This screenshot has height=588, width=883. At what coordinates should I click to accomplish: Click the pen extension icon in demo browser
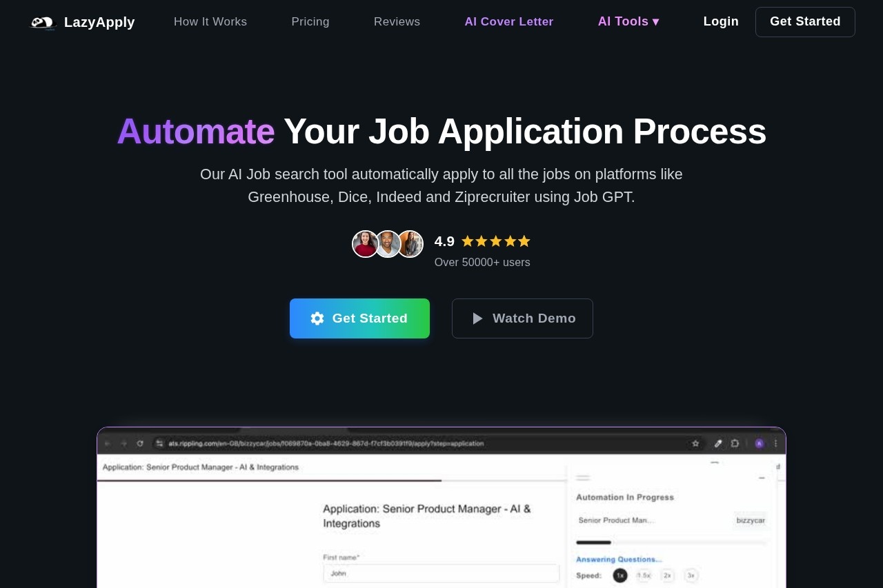718,443
